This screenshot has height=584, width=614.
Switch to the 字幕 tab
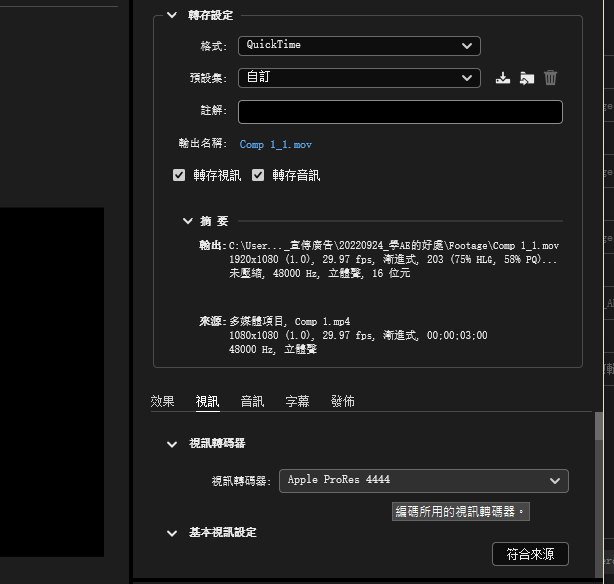click(x=297, y=401)
